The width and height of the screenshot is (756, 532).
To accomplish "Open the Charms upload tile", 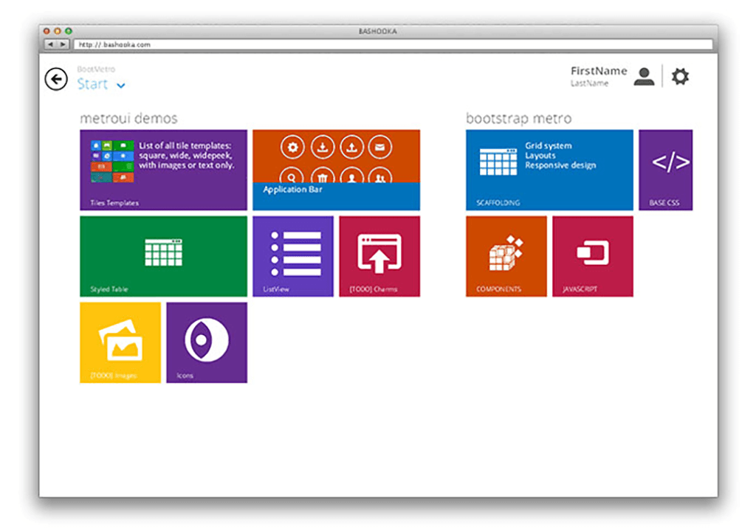I will (x=379, y=256).
